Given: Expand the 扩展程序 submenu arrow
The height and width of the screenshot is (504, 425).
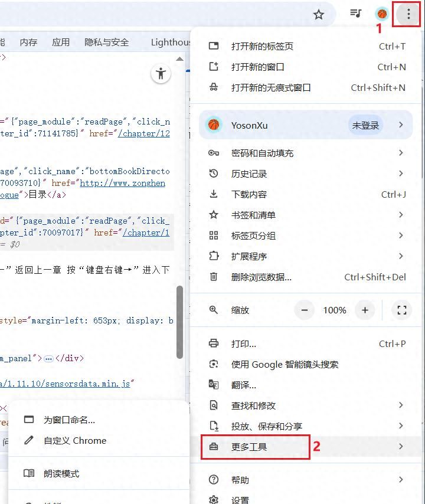Looking at the screenshot, I should click(401, 256).
